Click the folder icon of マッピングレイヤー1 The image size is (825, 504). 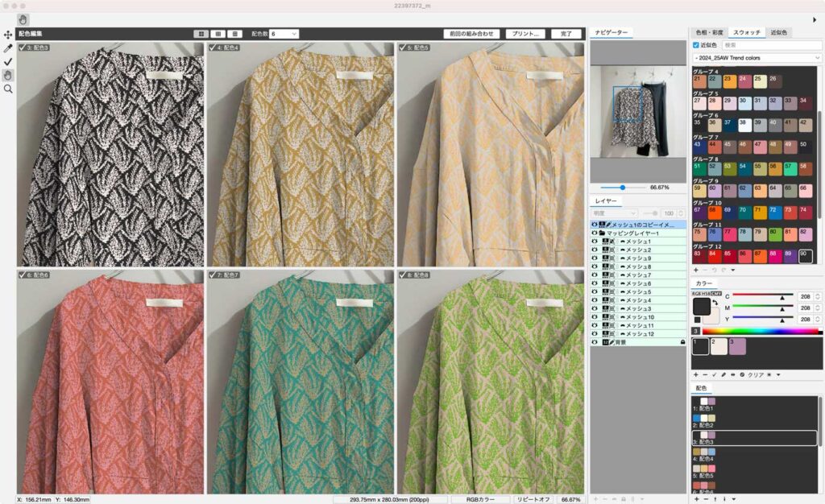[602, 233]
